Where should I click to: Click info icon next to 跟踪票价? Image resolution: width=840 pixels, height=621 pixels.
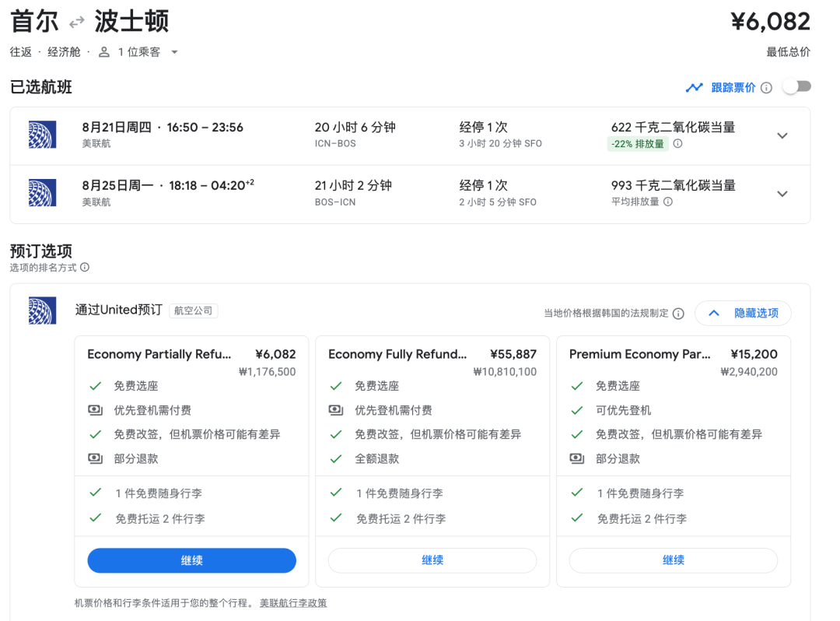[x=766, y=87]
